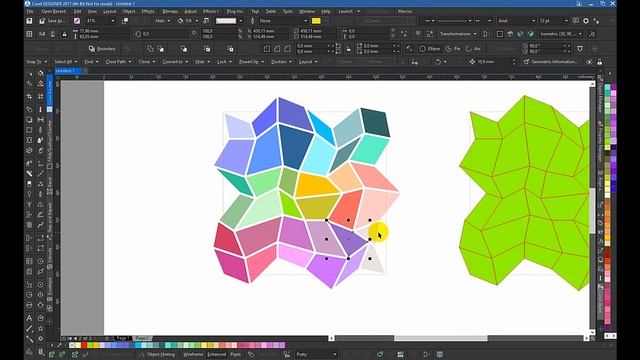
Task: Open the Layout menu
Action: (109, 11)
